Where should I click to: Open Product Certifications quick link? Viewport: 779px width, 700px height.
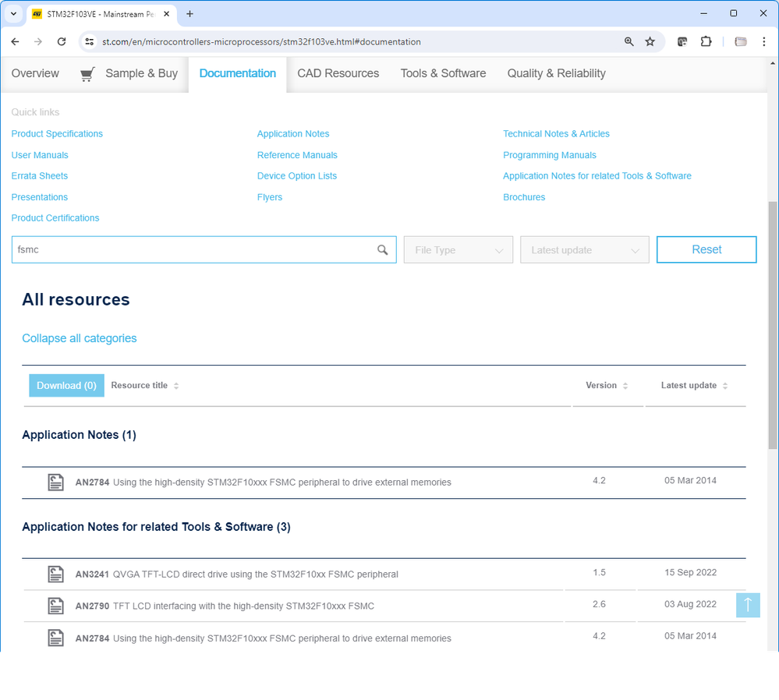coord(55,218)
